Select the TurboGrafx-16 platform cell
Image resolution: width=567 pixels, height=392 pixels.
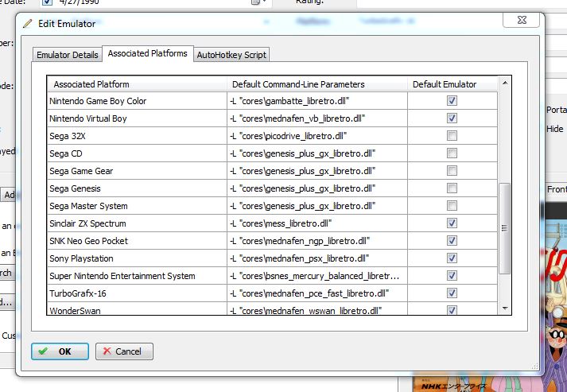coord(137,293)
